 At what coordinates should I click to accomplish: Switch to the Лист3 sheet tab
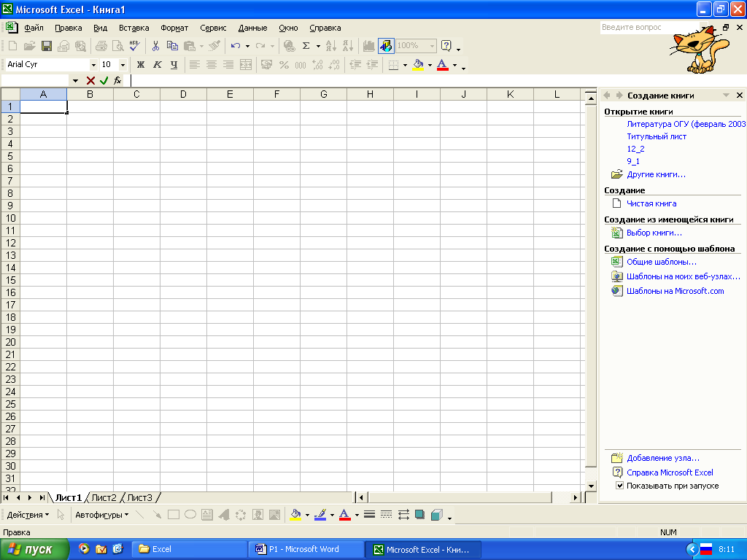(x=139, y=497)
